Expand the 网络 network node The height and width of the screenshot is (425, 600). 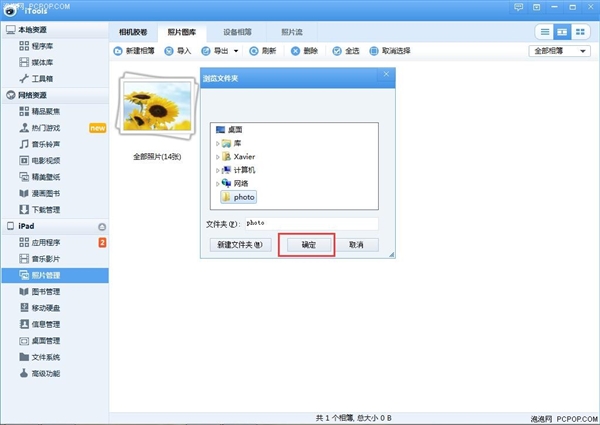tap(217, 184)
